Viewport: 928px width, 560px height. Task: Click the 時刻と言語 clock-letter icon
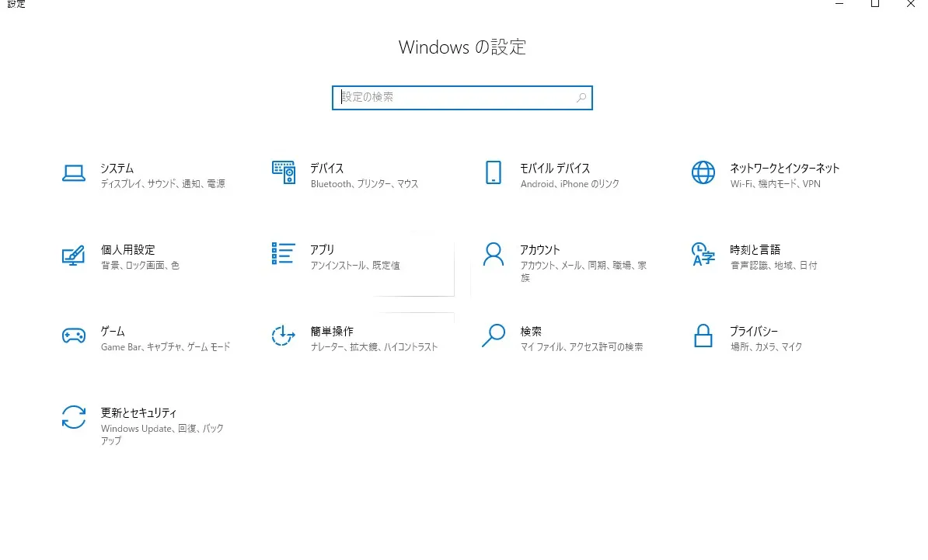pos(703,254)
